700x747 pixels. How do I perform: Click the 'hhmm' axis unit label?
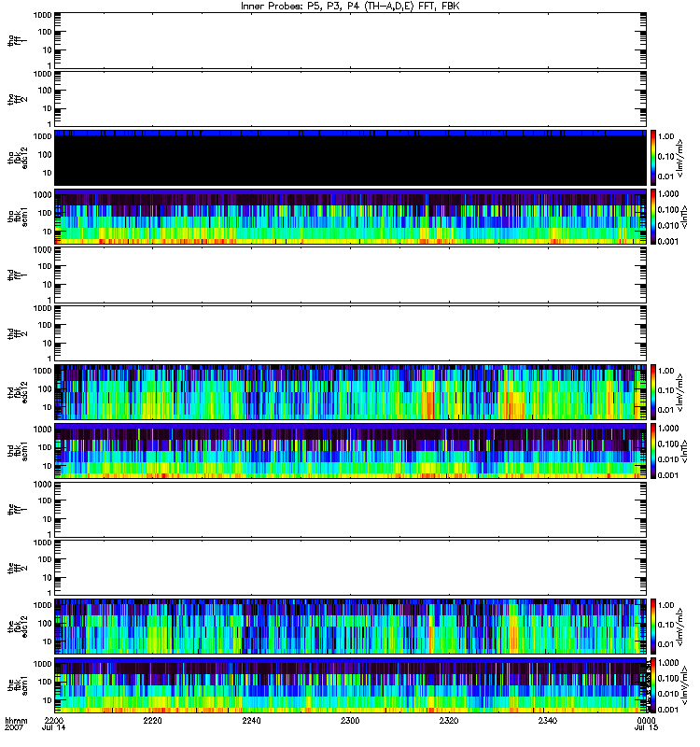coord(16,720)
